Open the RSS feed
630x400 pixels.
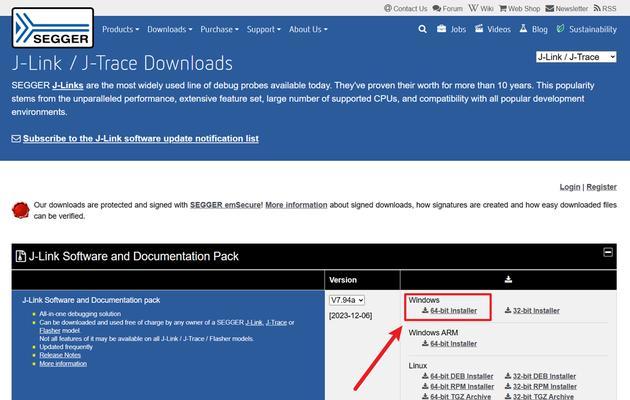[605, 8]
